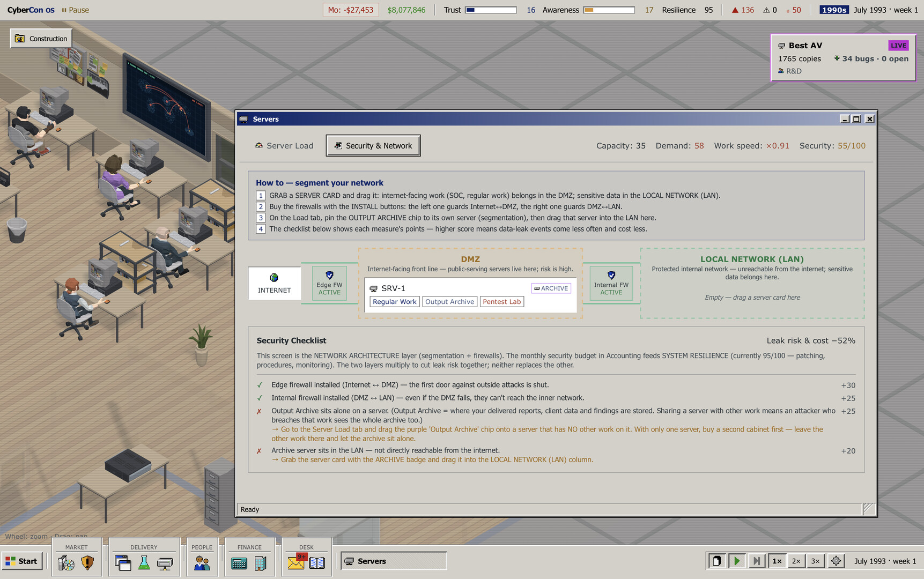Click the SRV-1 server icon
This screenshot has width=924, height=579.
(374, 288)
